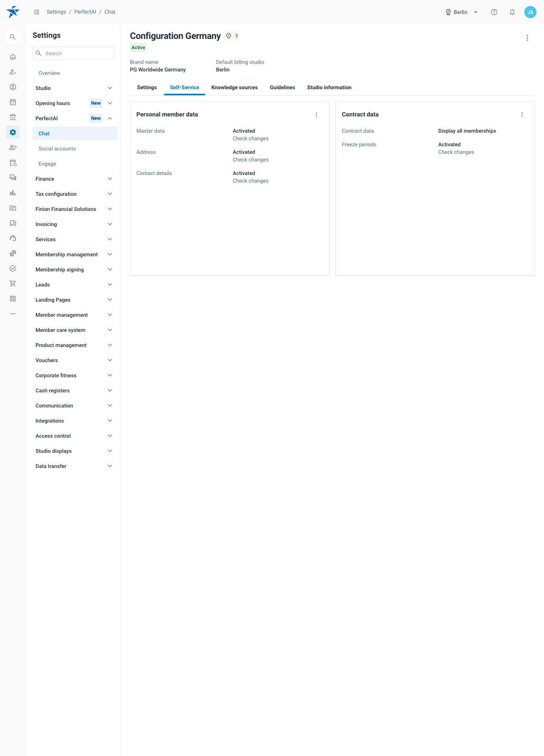The height and width of the screenshot is (756, 544).
Task: Open the Contract data card options menu
Action: coord(522,115)
